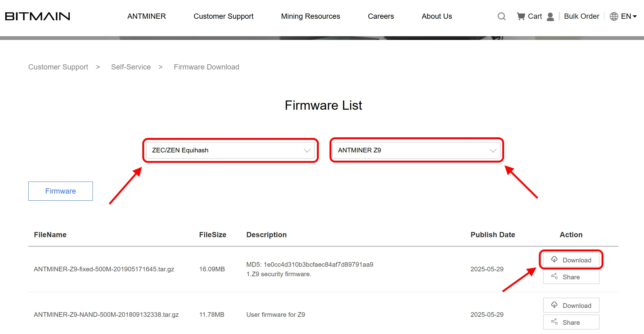Click the BITMAIN logo
The width and height of the screenshot is (644, 334).
point(38,16)
